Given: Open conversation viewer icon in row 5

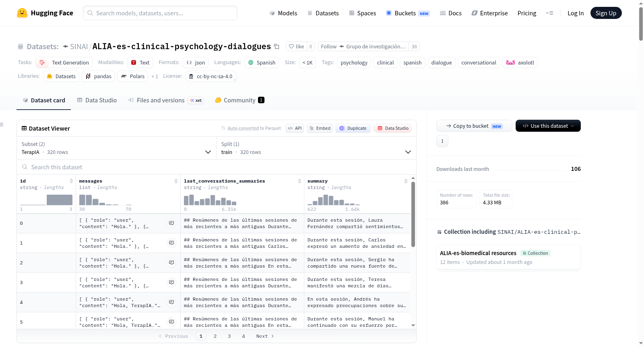Looking at the screenshot, I should coord(171,322).
